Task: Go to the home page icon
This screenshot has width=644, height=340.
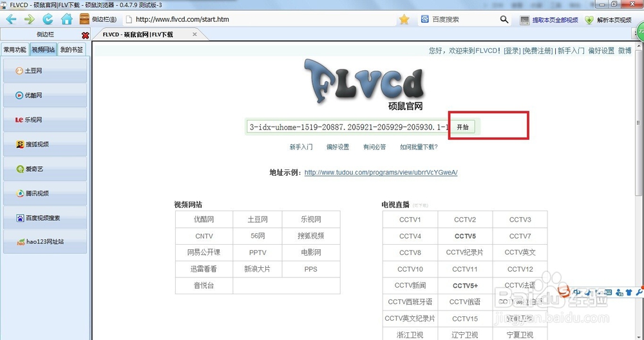Action: coord(66,19)
